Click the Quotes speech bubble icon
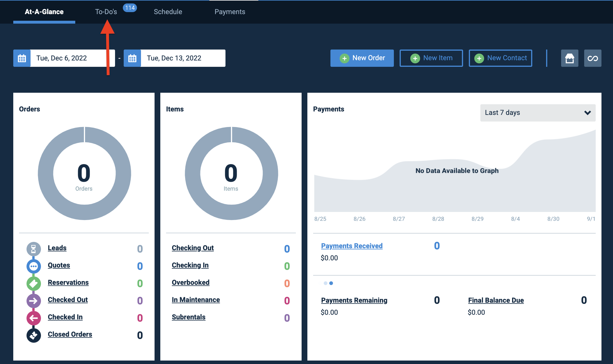613x364 pixels. click(34, 266)
